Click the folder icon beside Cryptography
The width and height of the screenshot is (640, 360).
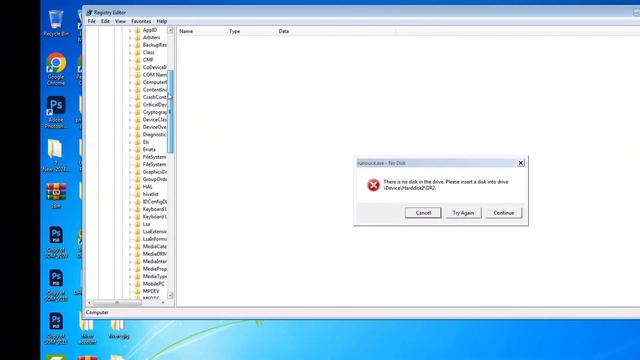[x=138, y=112]
